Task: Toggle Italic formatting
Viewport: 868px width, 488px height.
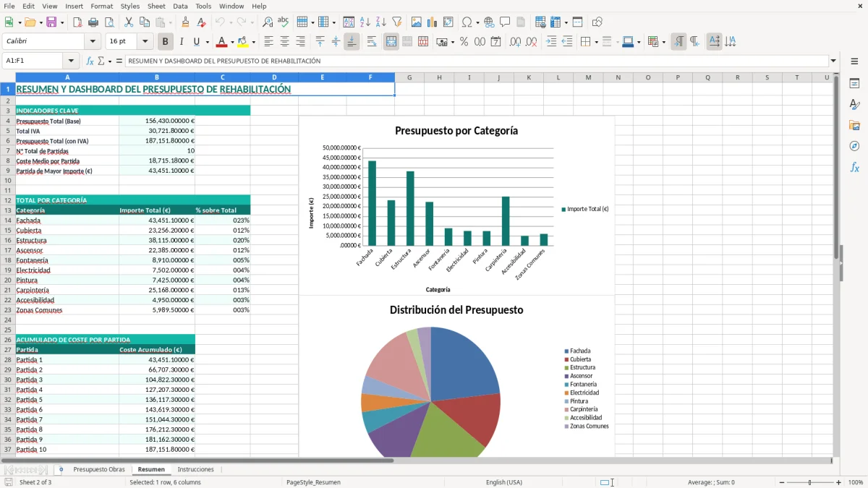Action: [182, 42]
